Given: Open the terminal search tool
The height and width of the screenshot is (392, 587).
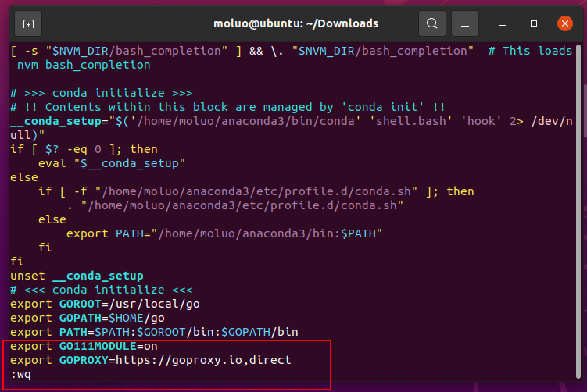Looking at the screenshot, I should [432, 23].
